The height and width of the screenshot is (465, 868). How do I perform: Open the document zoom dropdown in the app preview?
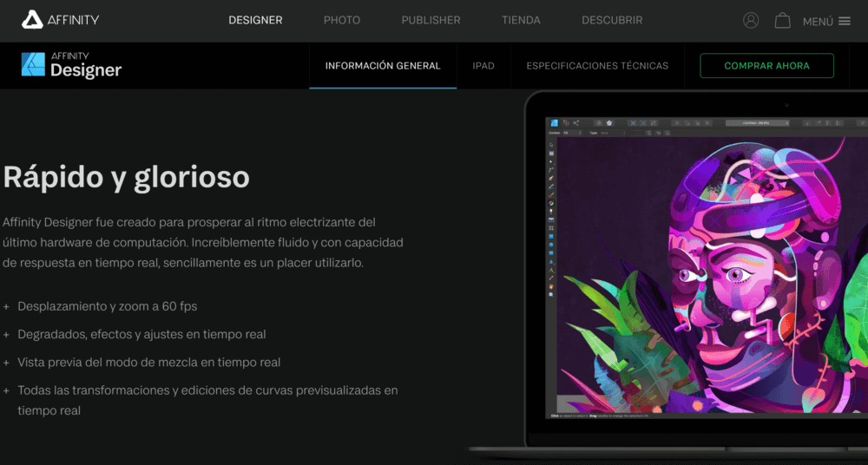757,123
